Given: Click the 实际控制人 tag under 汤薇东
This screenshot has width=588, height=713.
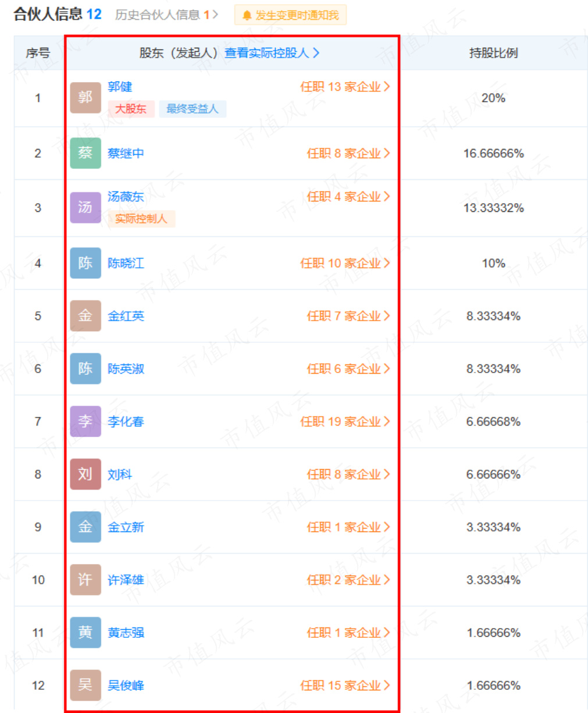Looking at the screenshot, I should [x=141, y=219].
